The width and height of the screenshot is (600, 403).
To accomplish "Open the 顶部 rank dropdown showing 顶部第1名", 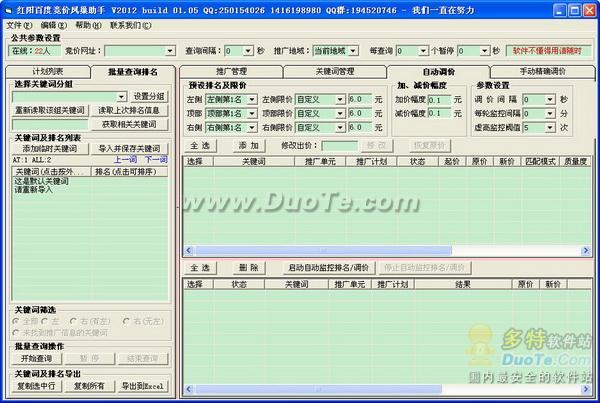I will click(252, 114).
